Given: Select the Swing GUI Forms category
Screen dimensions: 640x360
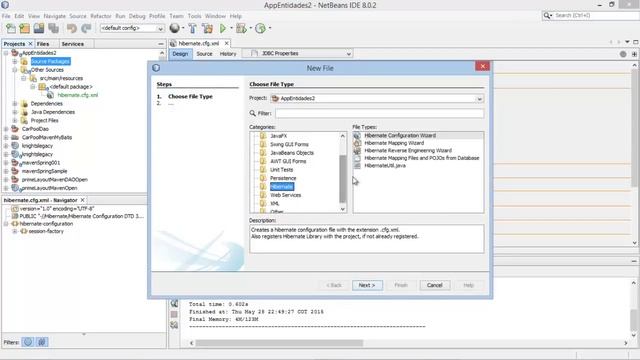Looking at the screenshot, I should coord(289,144).
